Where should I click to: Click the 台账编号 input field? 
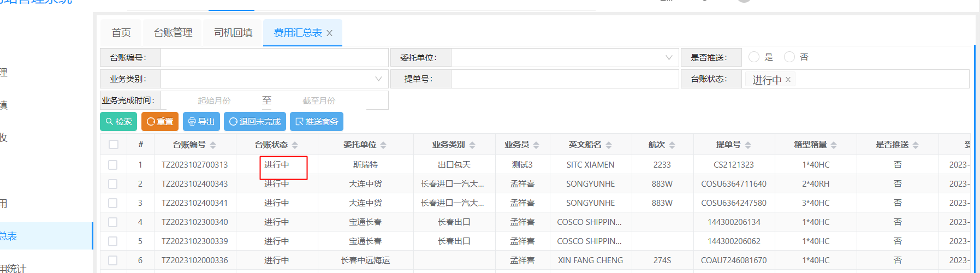coord(274,57)
